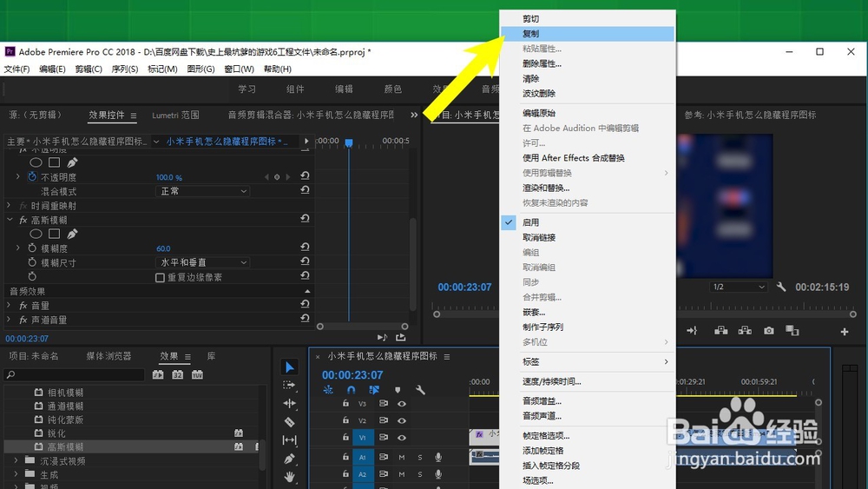The height and width of the screenshot is (489, 868).
Task: Expand the immersive video folder
Action: click(16, 460)
